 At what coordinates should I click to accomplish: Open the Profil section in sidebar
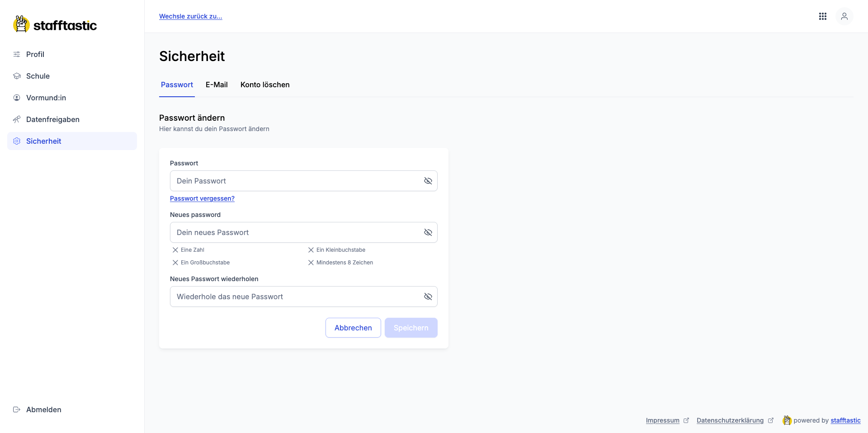35,54
